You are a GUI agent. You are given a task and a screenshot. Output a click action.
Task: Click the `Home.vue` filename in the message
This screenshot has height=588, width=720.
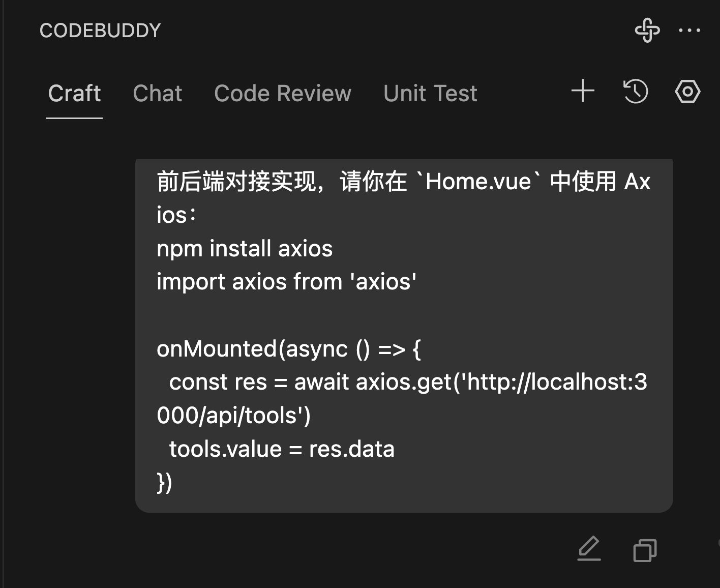click(x=478, y=182)
